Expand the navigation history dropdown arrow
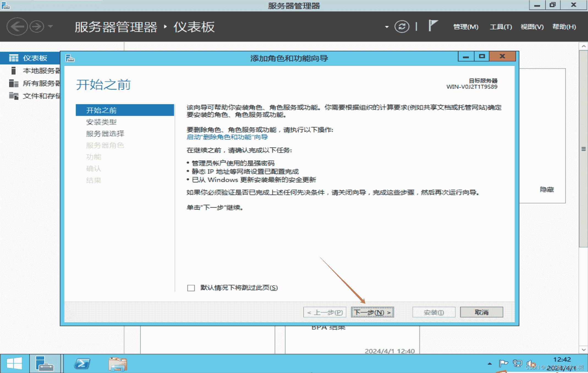This screenshot has height=373, width=588. click(x=50, y=27)
